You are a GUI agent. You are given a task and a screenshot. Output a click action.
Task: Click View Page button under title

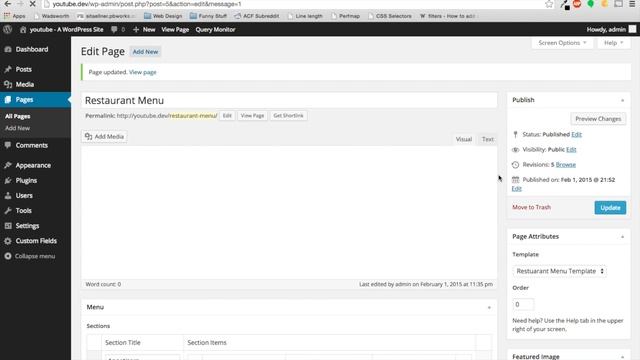[252, 116]
